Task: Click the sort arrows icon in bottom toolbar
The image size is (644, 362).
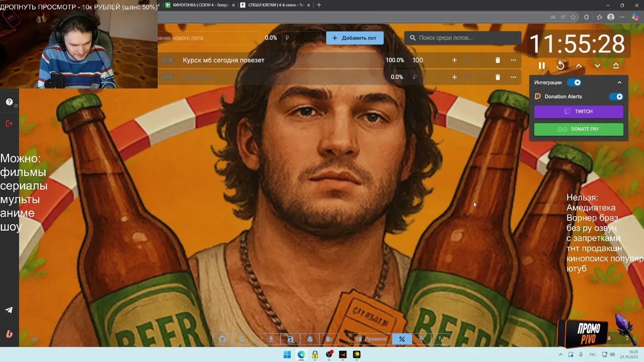Action: tap(441, 339)
